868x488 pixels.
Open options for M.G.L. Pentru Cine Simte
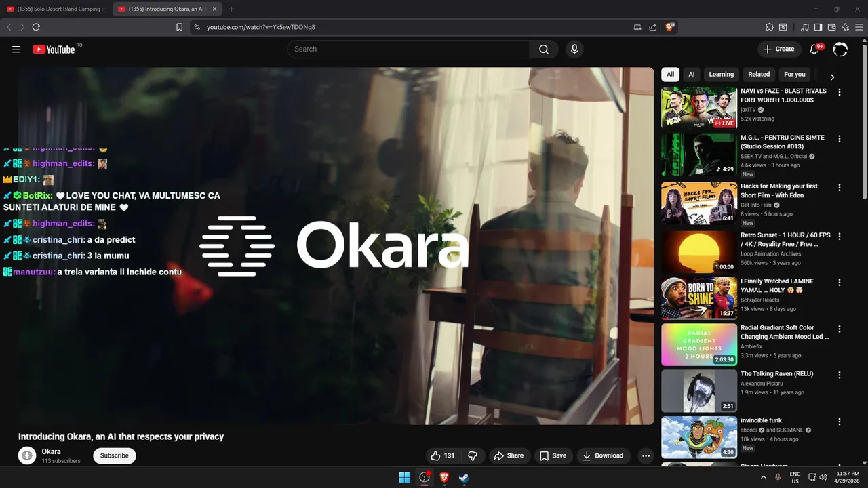click(840, 139)
